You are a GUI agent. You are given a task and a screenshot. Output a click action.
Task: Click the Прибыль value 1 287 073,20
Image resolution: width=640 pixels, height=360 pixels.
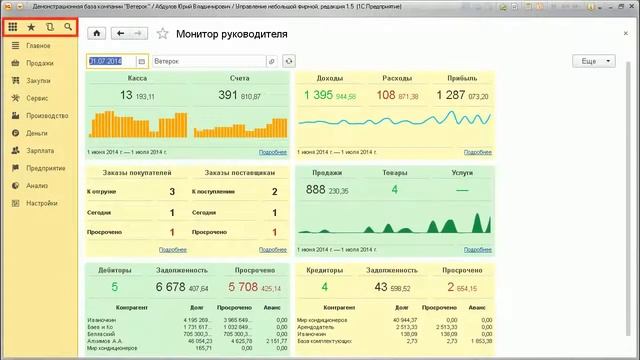point(462,96)
